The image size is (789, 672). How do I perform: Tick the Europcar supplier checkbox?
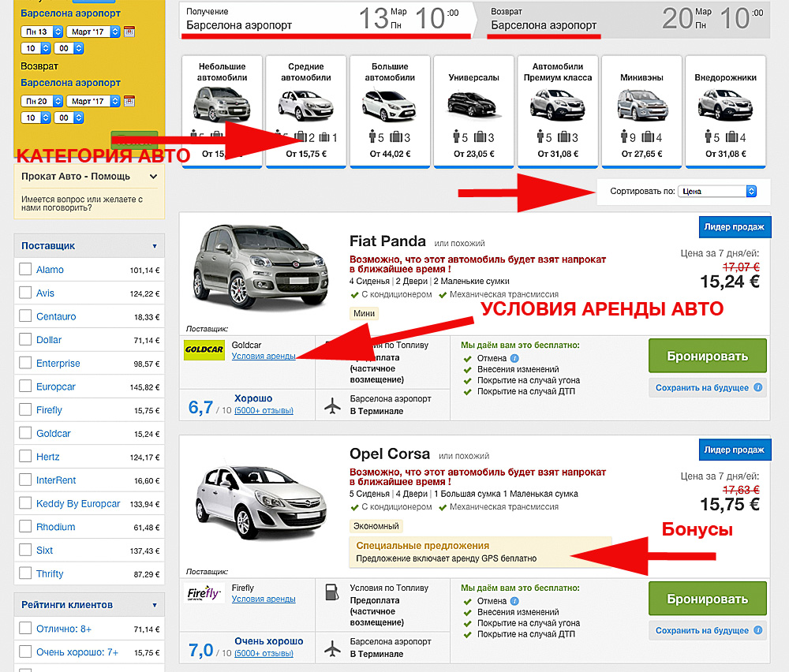(x=25, y=386)
